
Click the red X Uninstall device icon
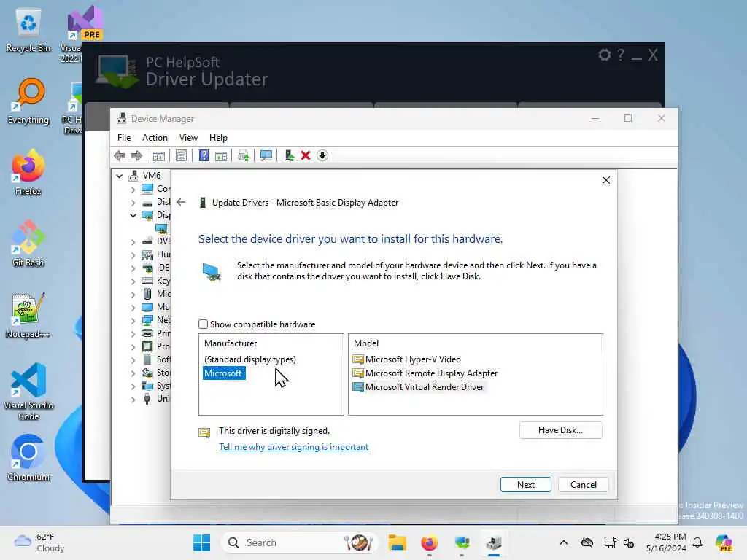click(306, 156)
